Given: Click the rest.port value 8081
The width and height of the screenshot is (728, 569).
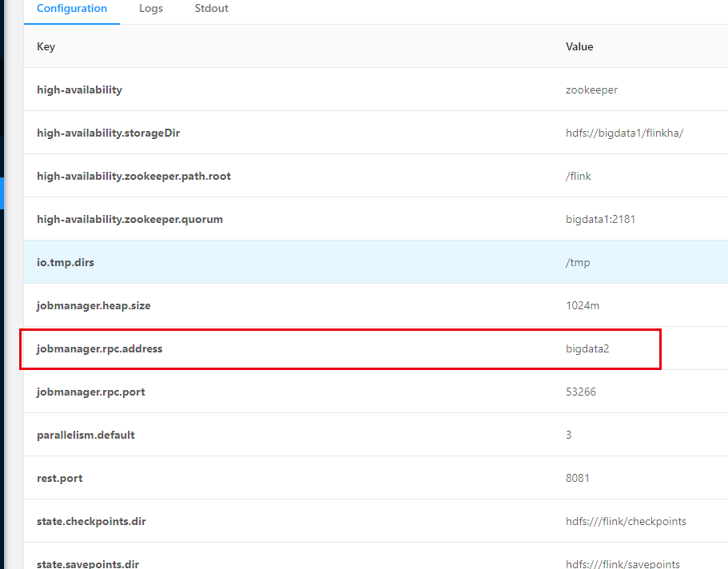Looking at the screenshot, I should 578,479.
